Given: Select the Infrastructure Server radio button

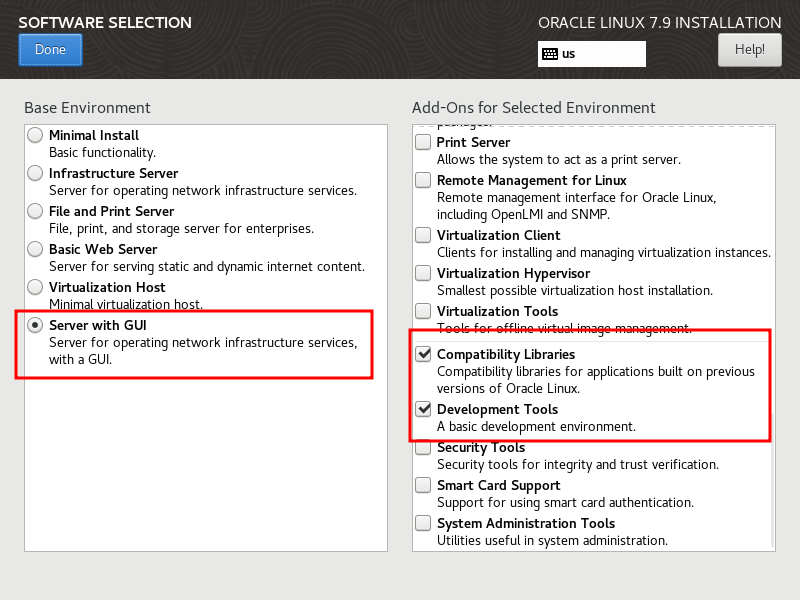Looking at the screenshot, I should [x=35, y=173].
